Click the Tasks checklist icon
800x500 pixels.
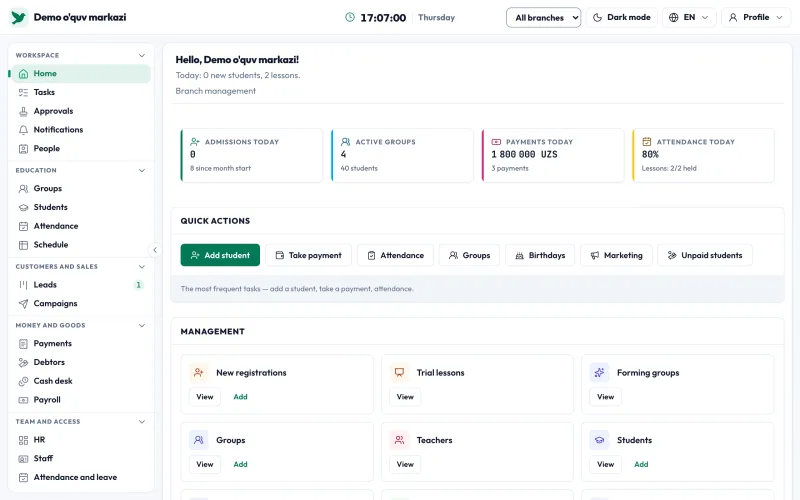click(23, 92)
